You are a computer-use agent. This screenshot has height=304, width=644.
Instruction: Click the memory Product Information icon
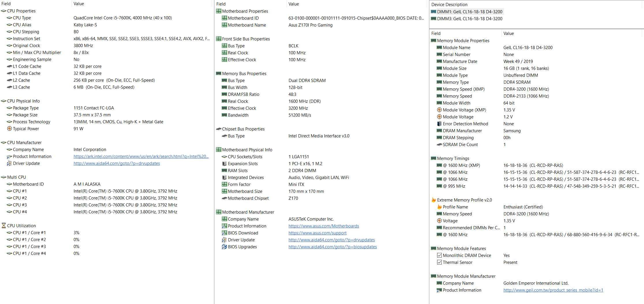(439, 290)
